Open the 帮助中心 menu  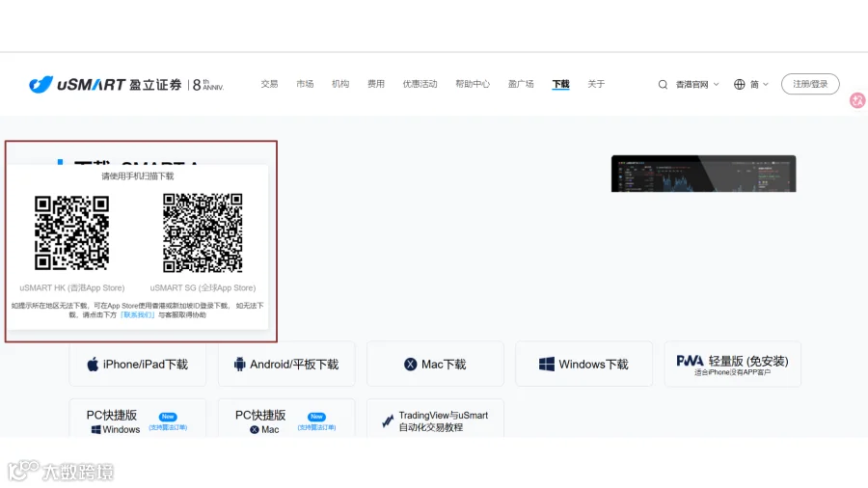[x=473, y=84]
